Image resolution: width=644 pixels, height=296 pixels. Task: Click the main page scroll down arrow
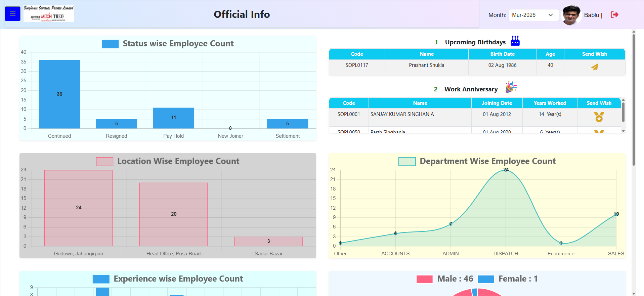634,293
